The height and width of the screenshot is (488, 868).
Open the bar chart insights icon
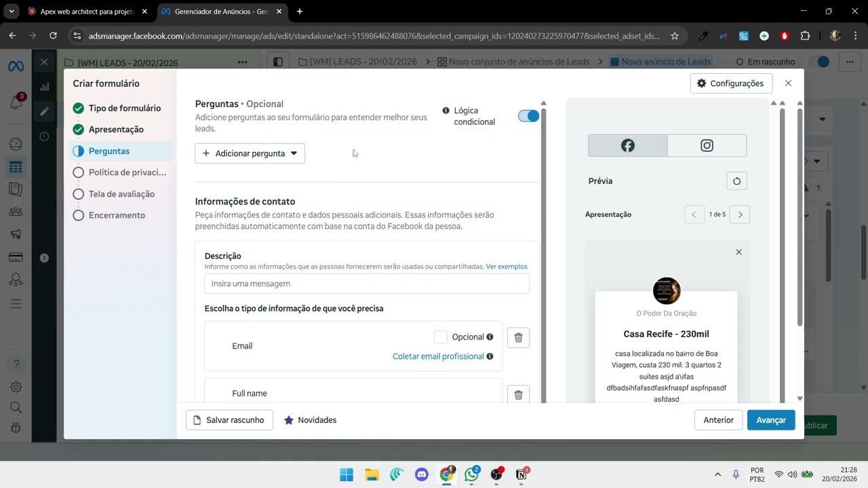click(x=45, y=87)
